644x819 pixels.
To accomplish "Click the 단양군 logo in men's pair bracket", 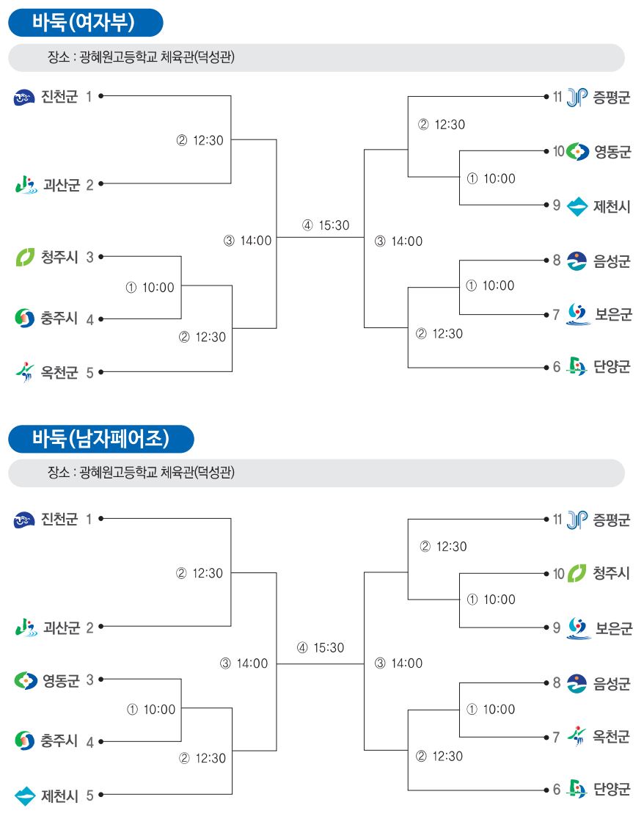I will coord(577,789).
